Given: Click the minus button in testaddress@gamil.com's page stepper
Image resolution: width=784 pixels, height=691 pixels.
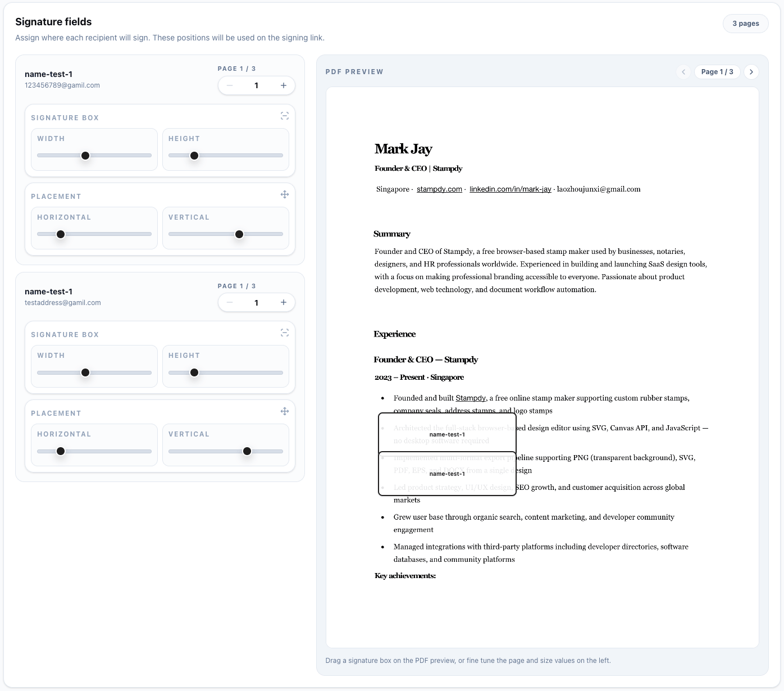Looking at the screenshot, I should tap(230, 302).
